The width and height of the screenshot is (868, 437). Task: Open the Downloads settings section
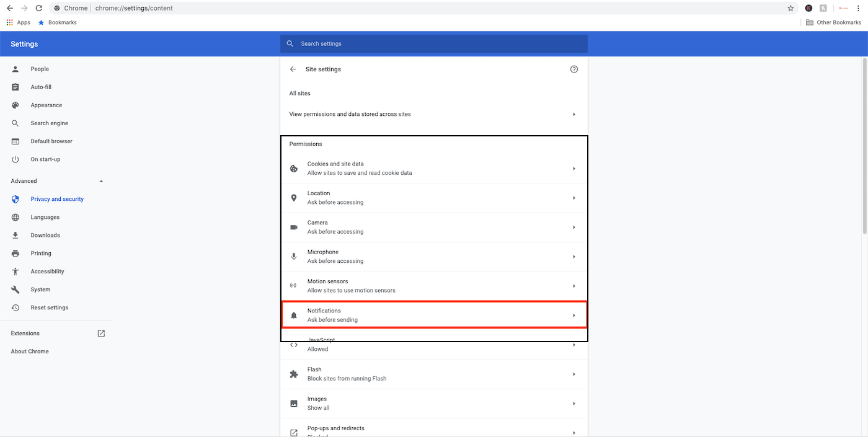pos(45,236)
